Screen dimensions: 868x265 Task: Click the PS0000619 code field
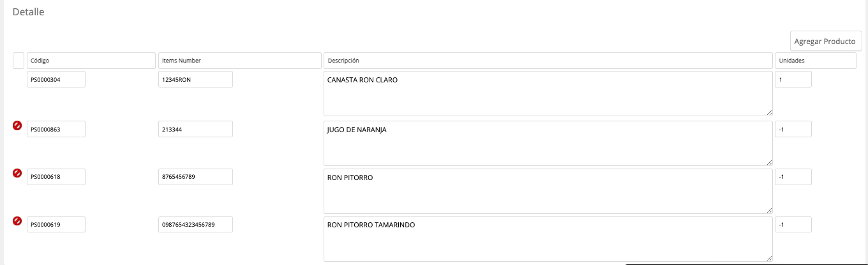click(x=56, y=225)
